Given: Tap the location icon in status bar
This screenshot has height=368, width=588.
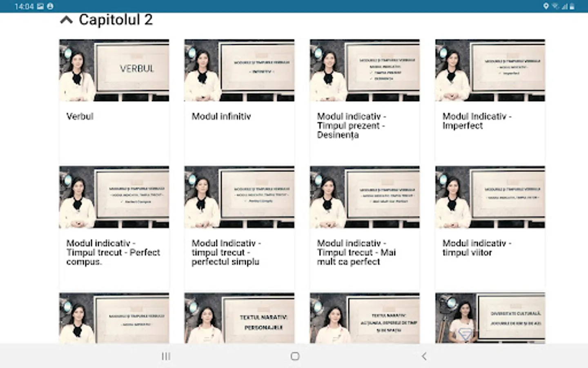Looking at the screenshot, I should click(x=546, y=6).
